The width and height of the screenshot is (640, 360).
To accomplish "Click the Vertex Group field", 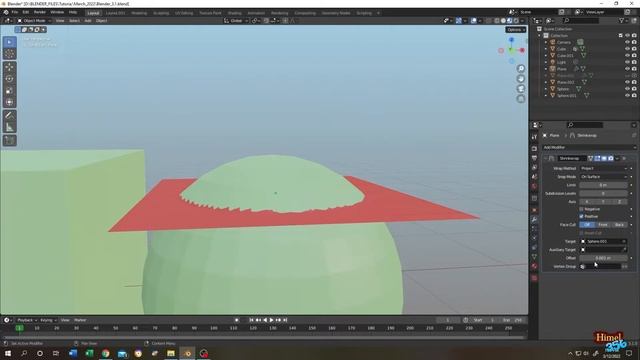I will [x=600, y=267].
